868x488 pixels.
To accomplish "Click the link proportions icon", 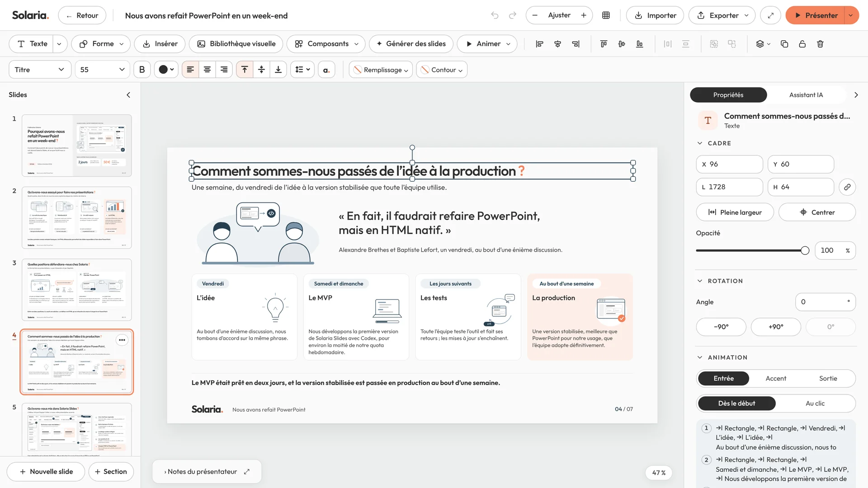I will 847,187.
